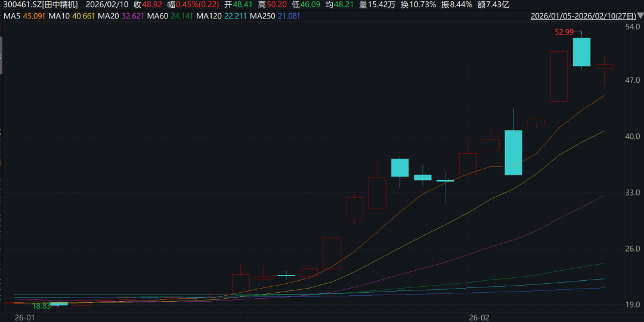Click the 18.83 lowest price marker
The image size is (644, 322).
coord(42,306)
